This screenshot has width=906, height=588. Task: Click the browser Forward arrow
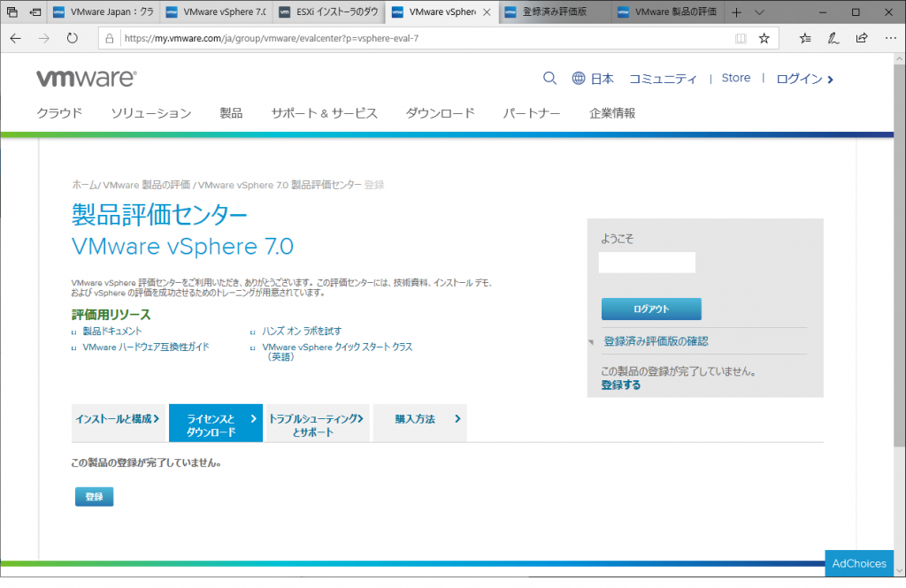44,38
